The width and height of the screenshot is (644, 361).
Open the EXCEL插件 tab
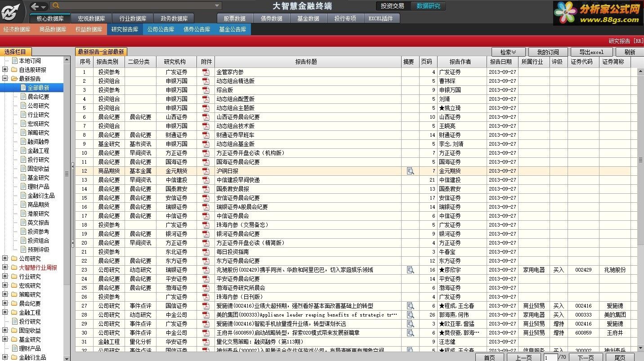pyautogui.click(x=380, y=18)
